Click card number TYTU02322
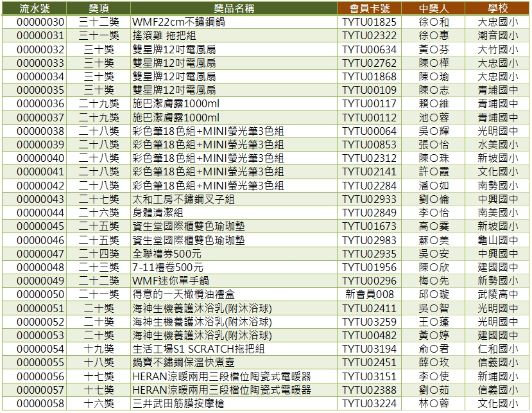532x413 pixels. [x=369, y=36]
